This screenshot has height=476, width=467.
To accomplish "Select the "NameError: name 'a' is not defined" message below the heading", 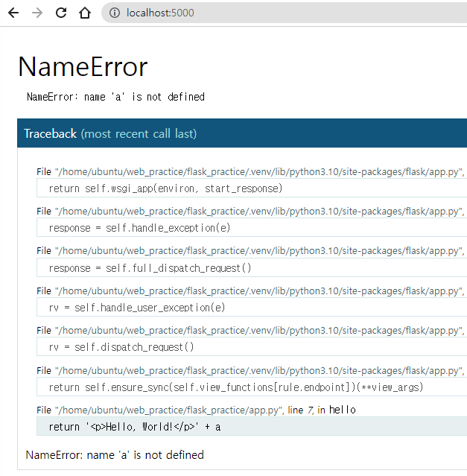I will tap(115, 97).
